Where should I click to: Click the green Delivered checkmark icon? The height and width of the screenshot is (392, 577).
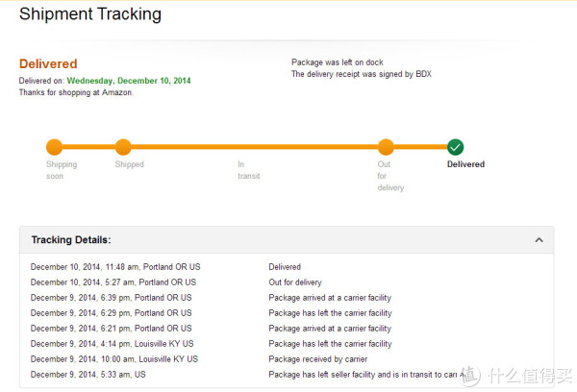pyautogui.click(x=455, y=147)
